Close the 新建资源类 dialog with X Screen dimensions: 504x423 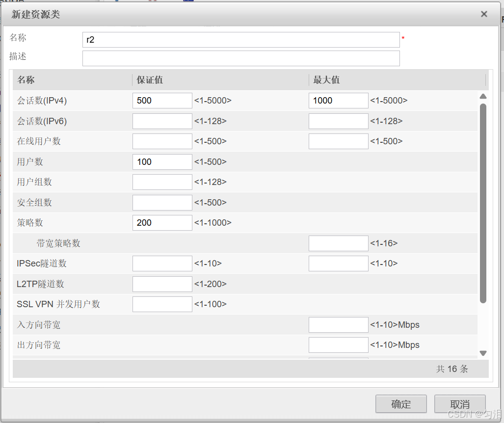pyautogui.click(x=484, y=14)
